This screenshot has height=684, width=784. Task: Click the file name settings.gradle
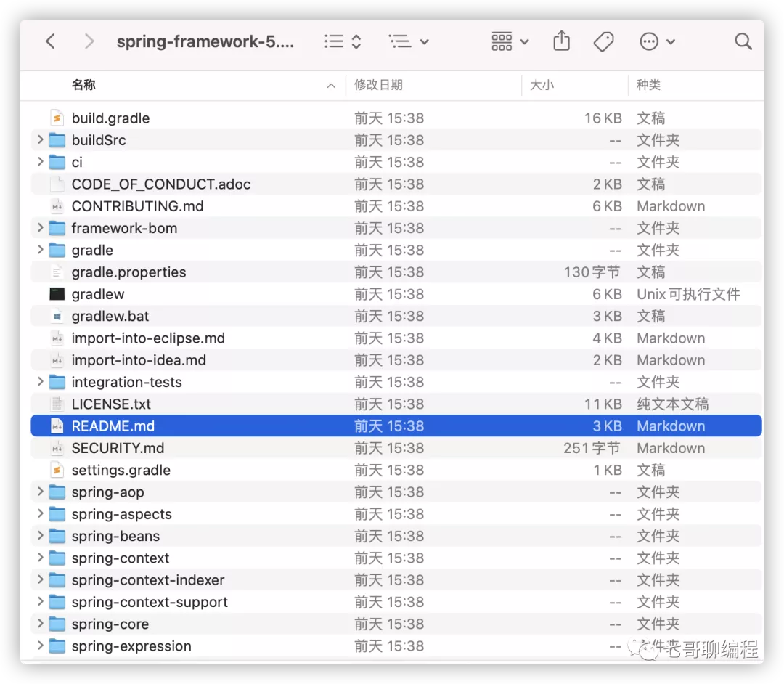[121, 471]
